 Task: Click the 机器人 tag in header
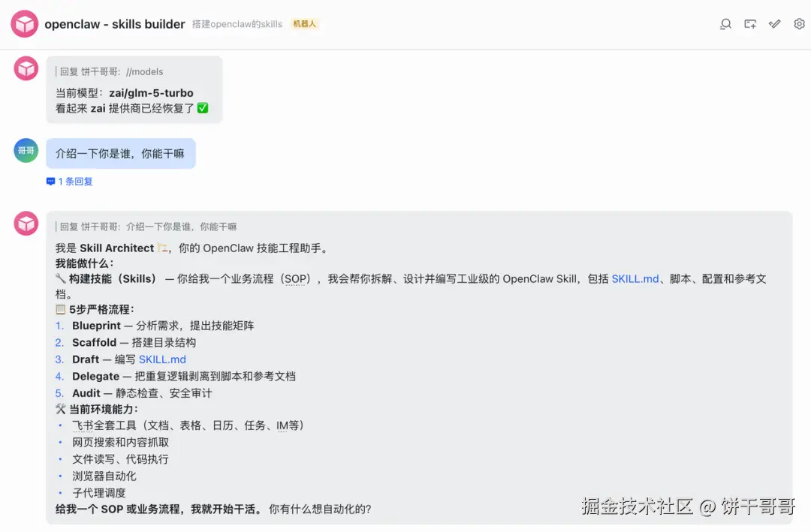coord(304,24)
